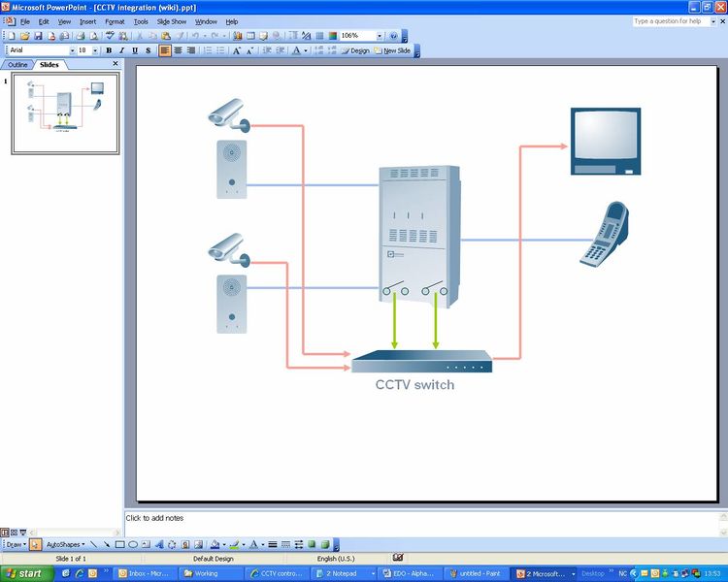
Task: Open the font name dropdown
Action: tap(73, 50)
